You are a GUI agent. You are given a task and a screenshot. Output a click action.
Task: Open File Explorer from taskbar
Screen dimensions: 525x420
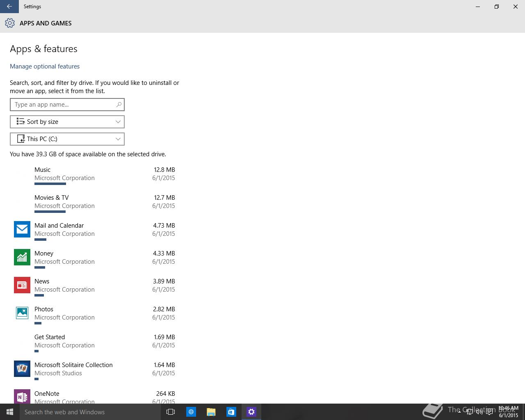(211, 412)
